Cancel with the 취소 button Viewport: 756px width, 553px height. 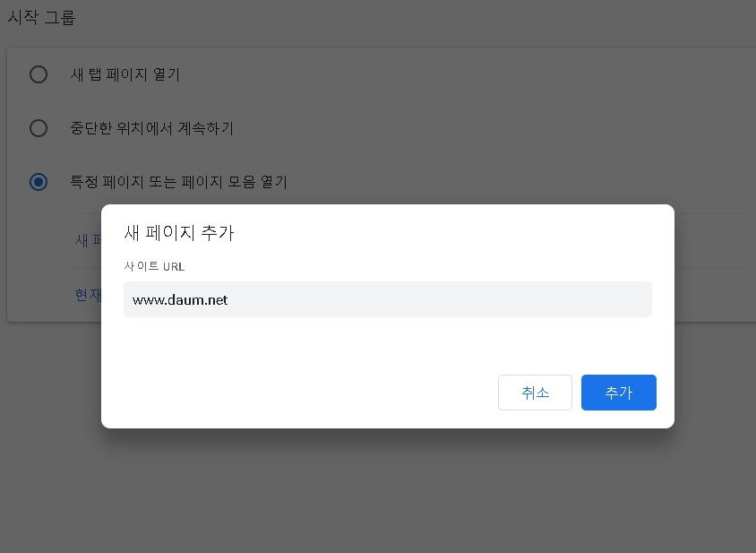pos(535,393)
